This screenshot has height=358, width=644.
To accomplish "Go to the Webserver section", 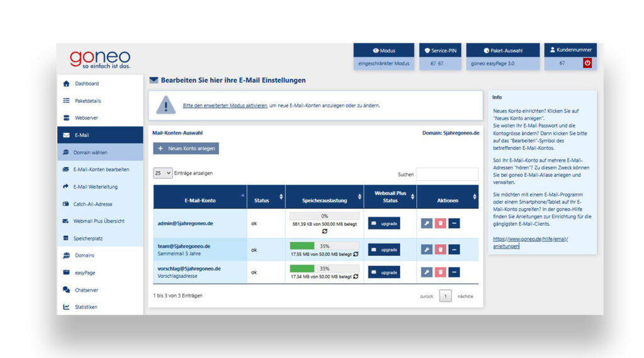I will click(100, 118).
